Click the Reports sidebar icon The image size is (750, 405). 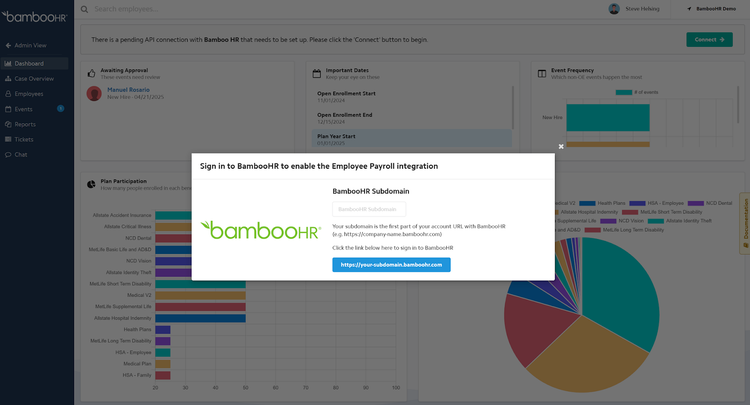point(8,124)
